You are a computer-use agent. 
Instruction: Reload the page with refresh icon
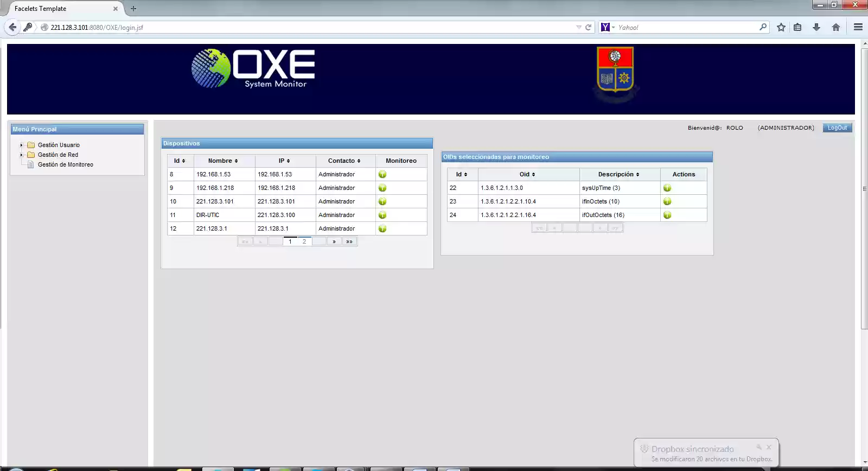[588, 27]
